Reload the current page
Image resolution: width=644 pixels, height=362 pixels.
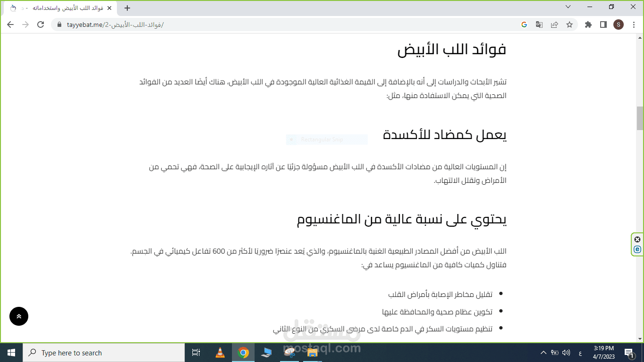[41, 25]
